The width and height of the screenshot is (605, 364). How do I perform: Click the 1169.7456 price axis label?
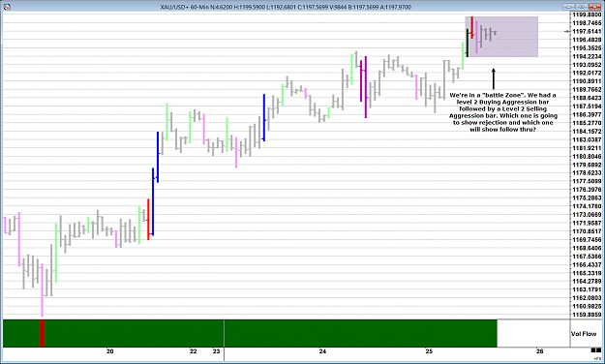pos(587,240)
